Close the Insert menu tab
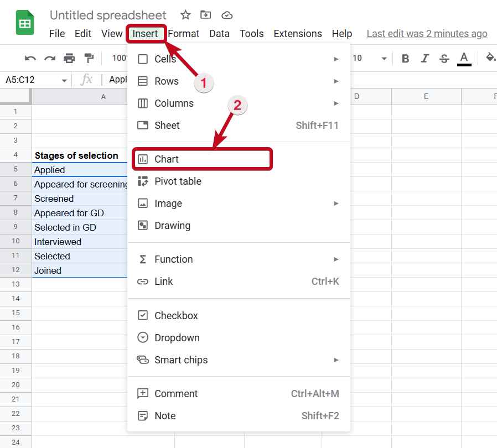 [145, 34]
